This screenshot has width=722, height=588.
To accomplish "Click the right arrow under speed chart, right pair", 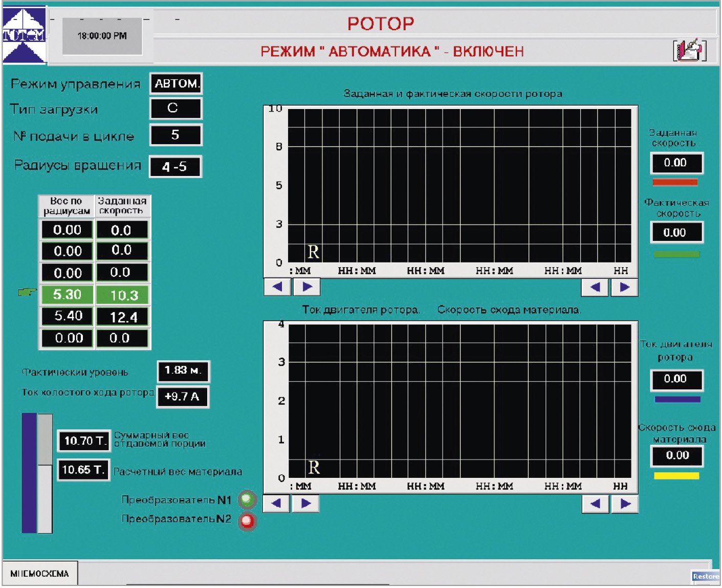I will (x=624, y=288).
